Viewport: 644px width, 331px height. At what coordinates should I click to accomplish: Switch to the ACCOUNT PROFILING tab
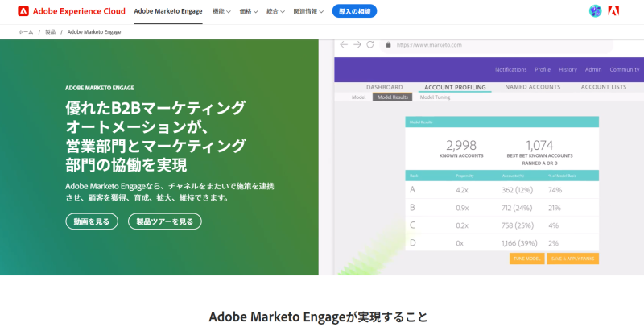coord(455,87)
